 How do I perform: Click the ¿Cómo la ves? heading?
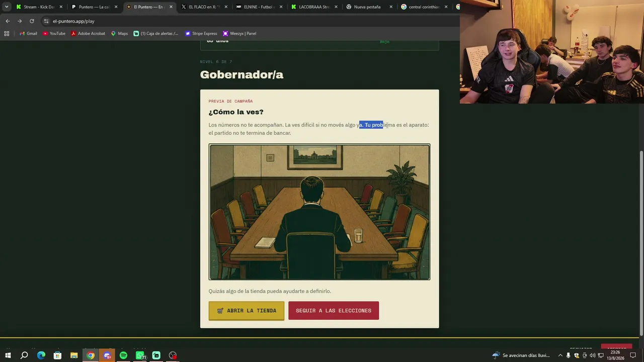(x=236, y=112)
